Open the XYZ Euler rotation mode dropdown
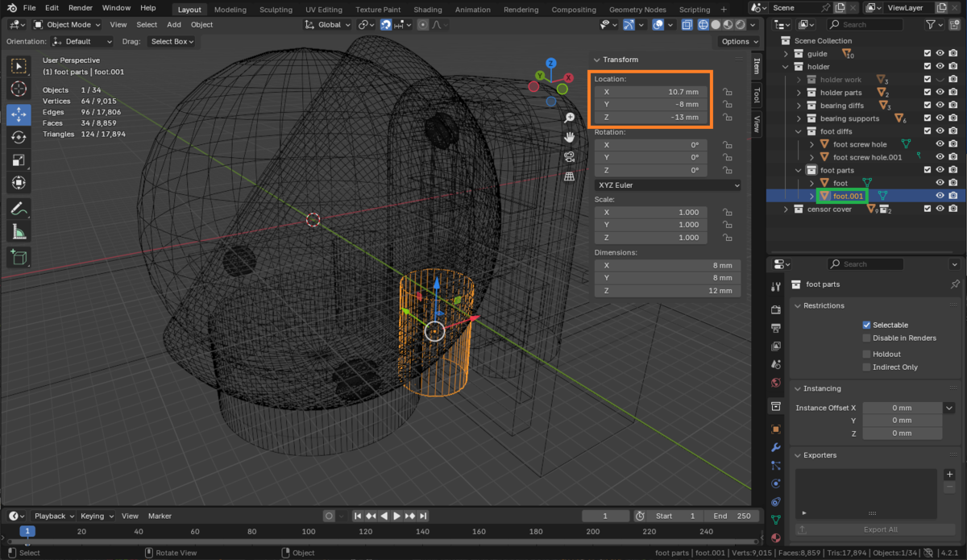 click(667, 185)
